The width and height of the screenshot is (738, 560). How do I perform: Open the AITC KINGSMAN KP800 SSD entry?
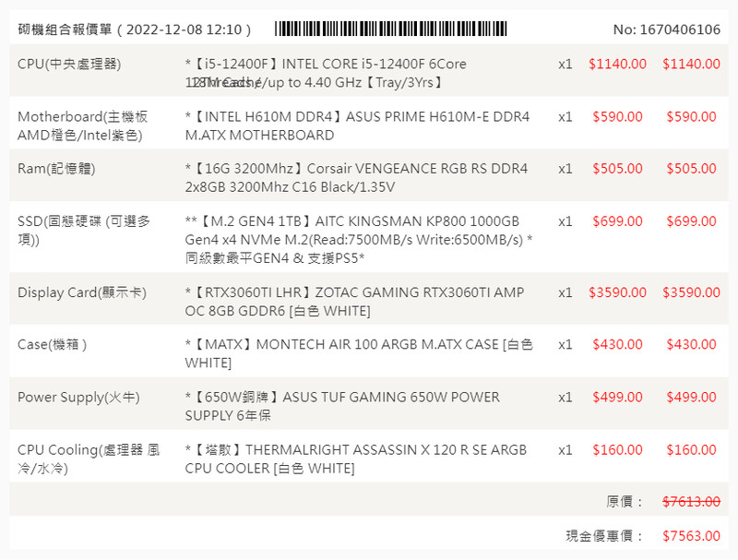358,239
